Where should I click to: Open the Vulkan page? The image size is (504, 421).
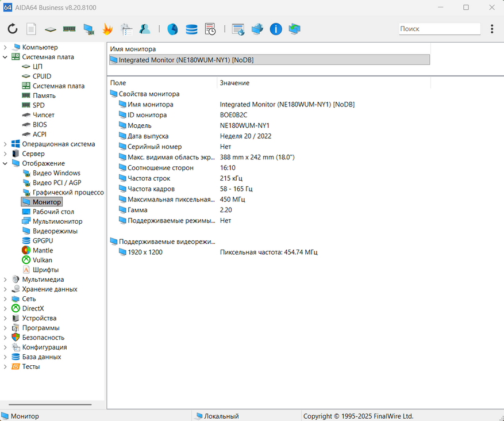42,260
